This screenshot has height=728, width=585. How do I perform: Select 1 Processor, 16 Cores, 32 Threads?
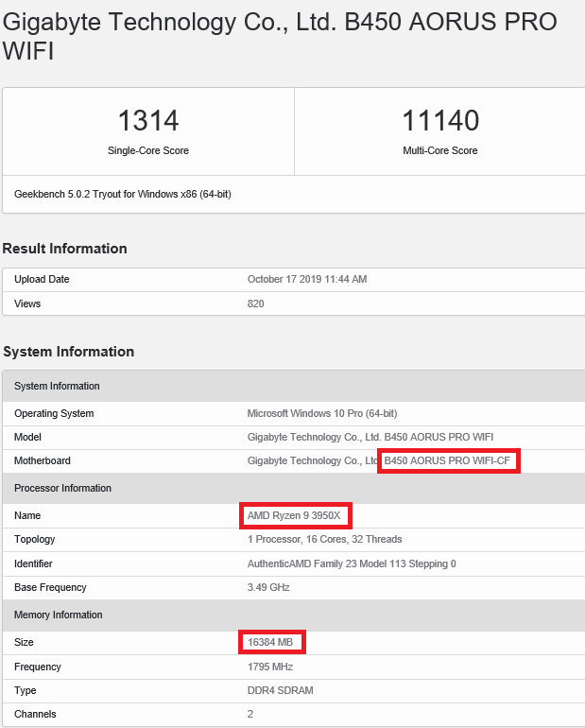(324, 539)
